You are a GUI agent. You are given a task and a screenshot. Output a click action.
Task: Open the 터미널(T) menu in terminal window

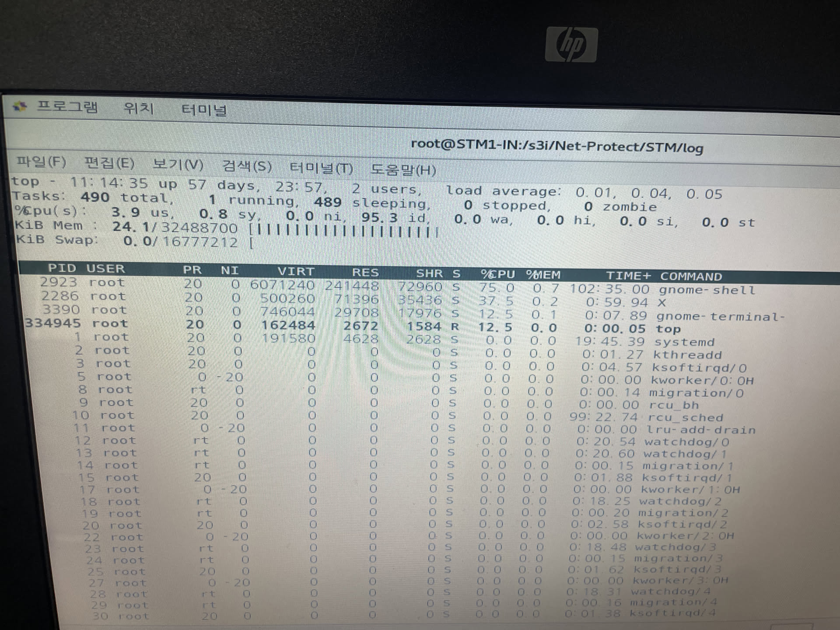point(321,168)
